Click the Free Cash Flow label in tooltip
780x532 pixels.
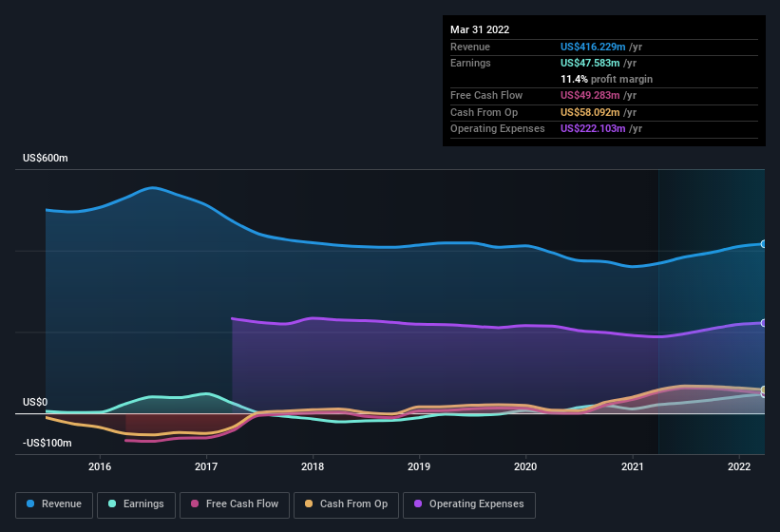(x=486, y=95)
